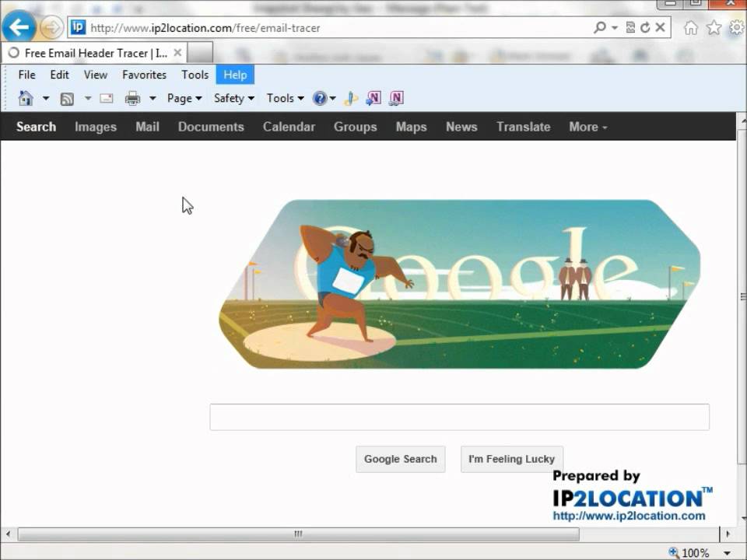Open the gear Tools icon at top right
Image resolution: width=747 pixels, height=560 pixels.
737,28
